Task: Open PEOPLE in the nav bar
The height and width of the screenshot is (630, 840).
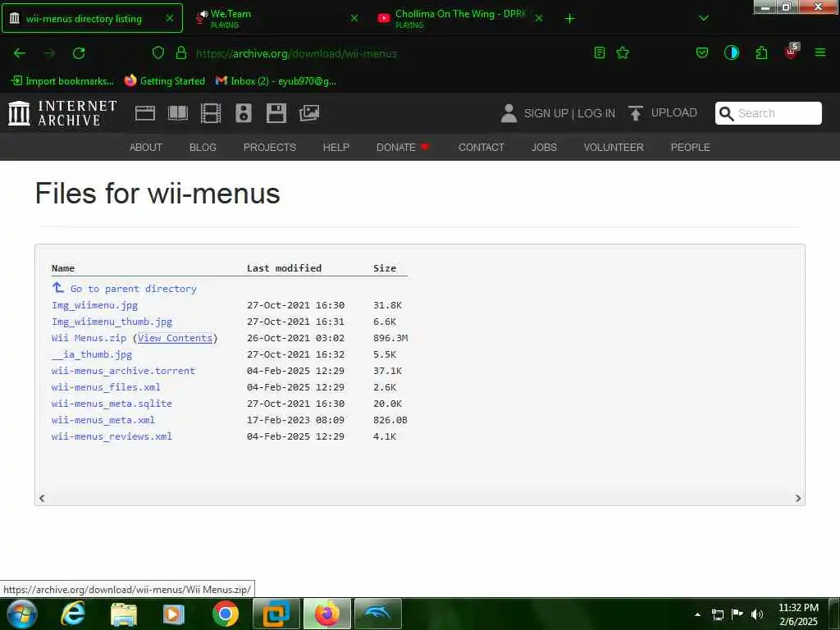Action: [x=690, y=148]
